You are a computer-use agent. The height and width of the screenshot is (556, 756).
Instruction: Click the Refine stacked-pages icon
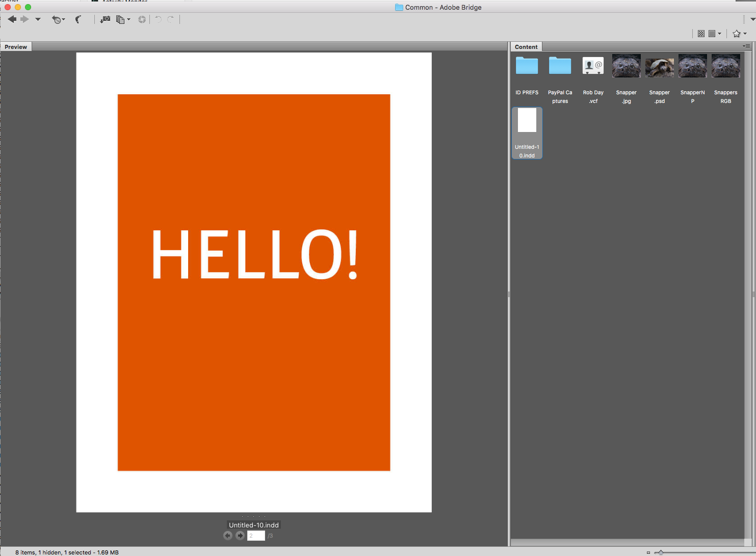click(120, 19)
